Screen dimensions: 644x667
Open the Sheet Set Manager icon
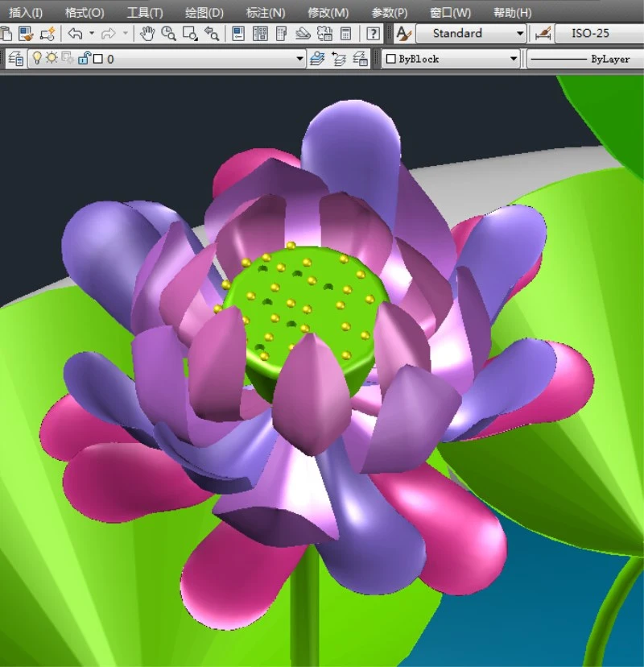[x=303, y=33]
